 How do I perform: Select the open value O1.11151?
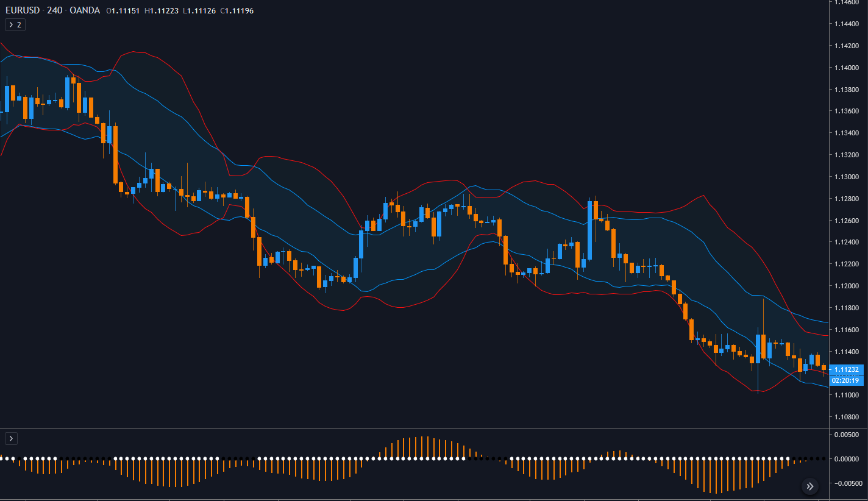tap(123, 11)
